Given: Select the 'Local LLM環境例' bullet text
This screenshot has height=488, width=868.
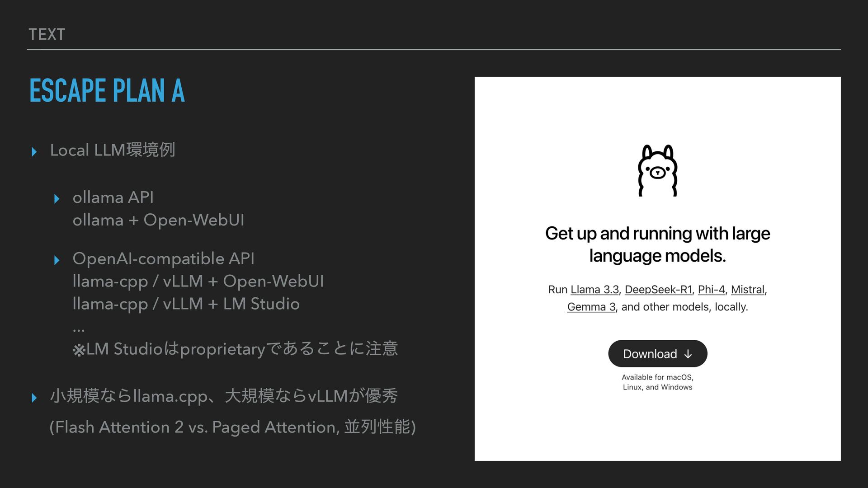Looking at the screenshot, I should (113, 150).
